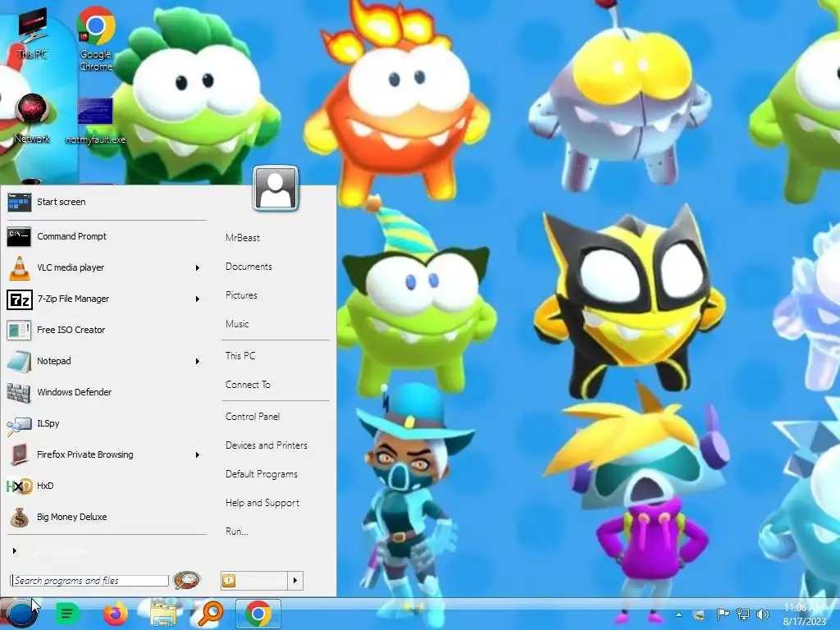840x630 pixels.
Task: Click the power button with warning icon
Action: [x=255, y=580]
